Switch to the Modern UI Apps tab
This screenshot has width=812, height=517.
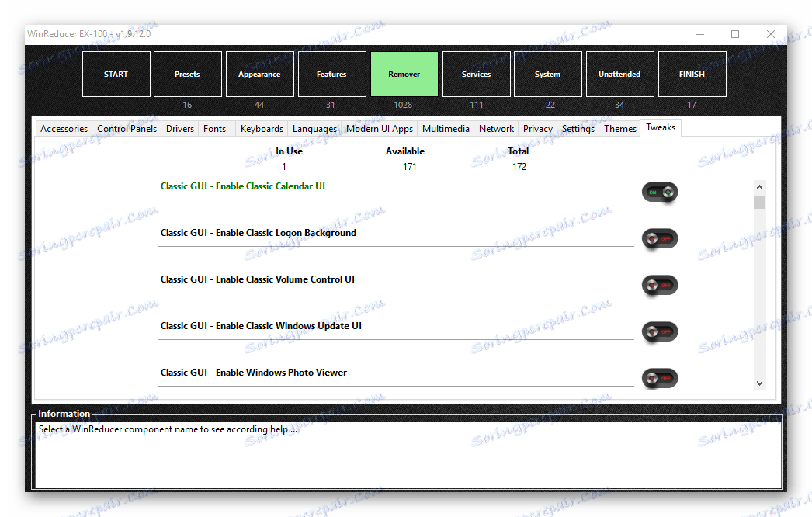380,128
